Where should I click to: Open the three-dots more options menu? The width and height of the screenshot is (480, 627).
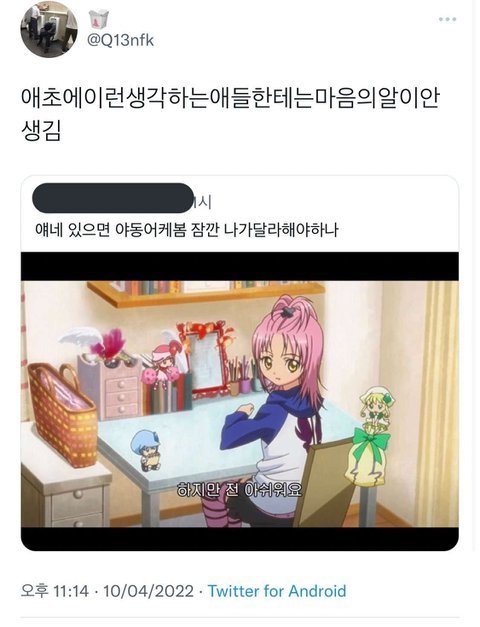click(x=447, y=19)
